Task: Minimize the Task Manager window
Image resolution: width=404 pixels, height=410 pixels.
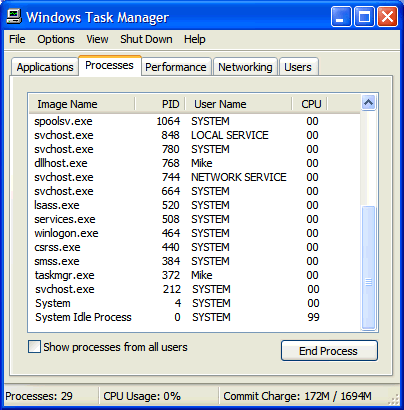Action: pyautogui.click(x=341, y=16)
